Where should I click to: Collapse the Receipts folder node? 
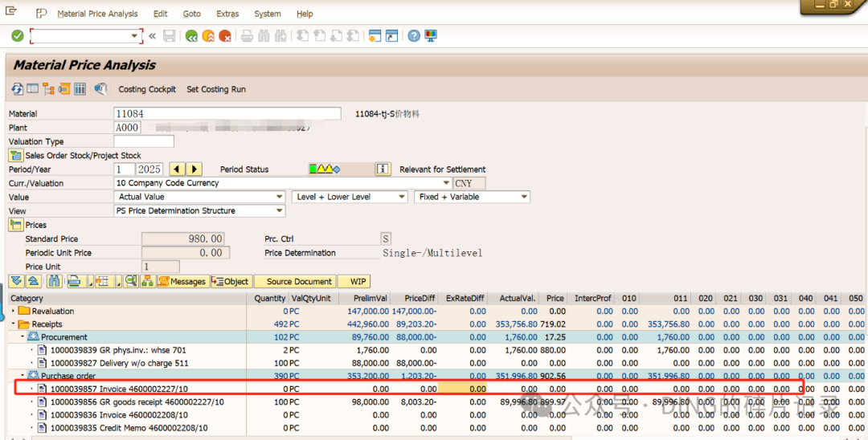point(14,324)
